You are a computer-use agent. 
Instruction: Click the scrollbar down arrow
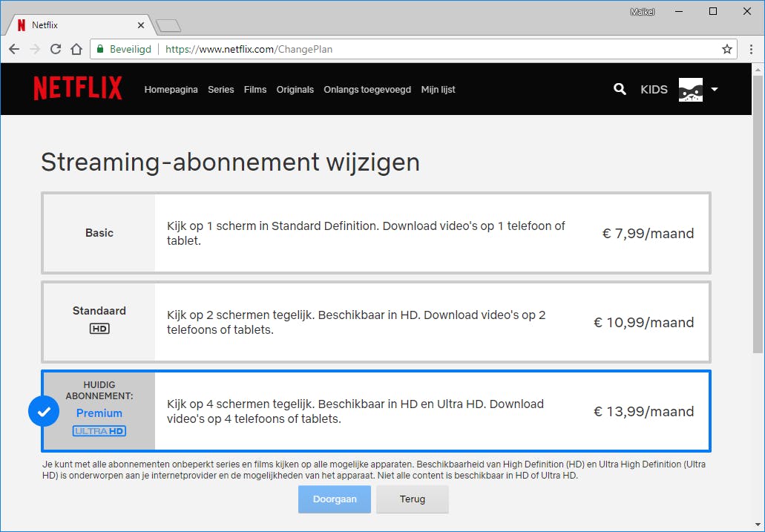click(758, 524)
